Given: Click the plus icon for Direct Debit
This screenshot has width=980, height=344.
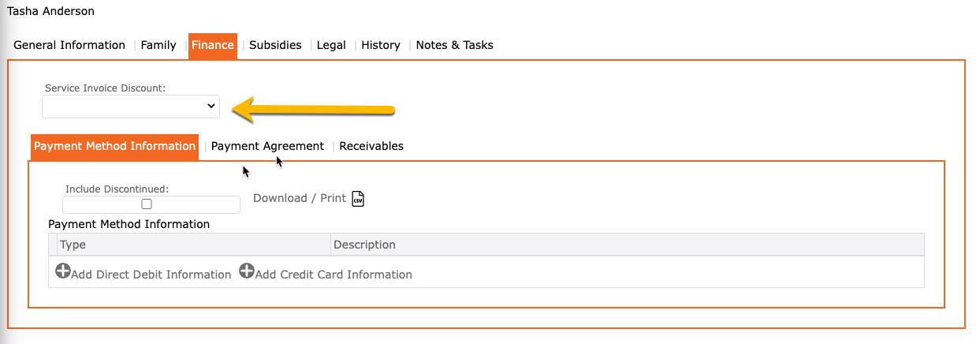Looking at the screenshot, I should tap(63, 271).
